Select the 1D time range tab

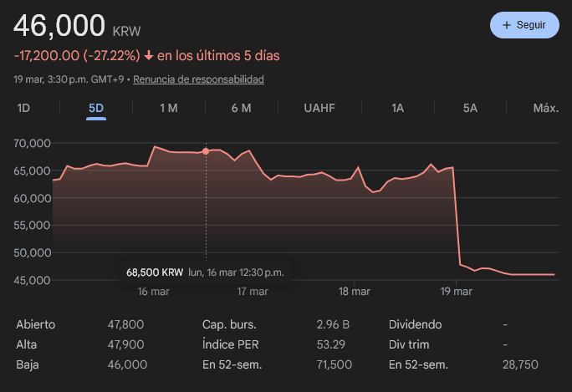(x=24, y=108)
